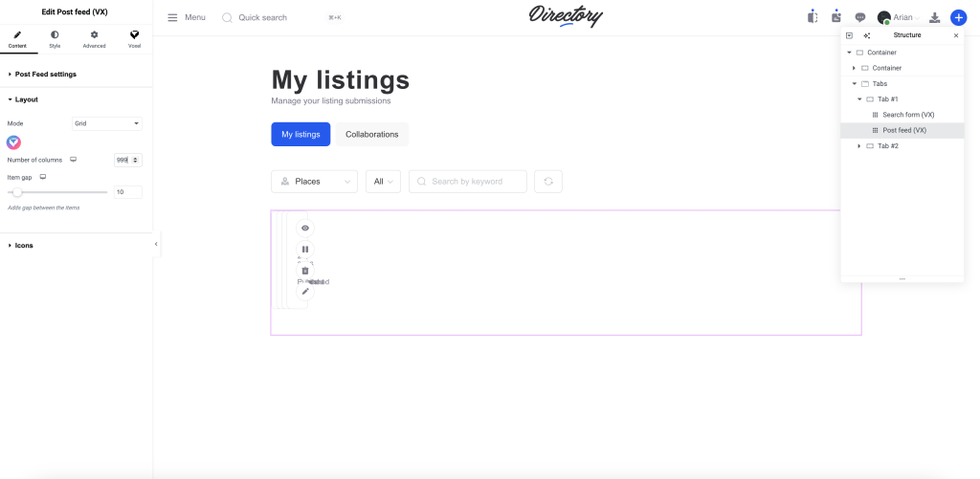Click the pause icon on listing card
Image resolution: width=980 pixels, height=479 pixels.
305,250
